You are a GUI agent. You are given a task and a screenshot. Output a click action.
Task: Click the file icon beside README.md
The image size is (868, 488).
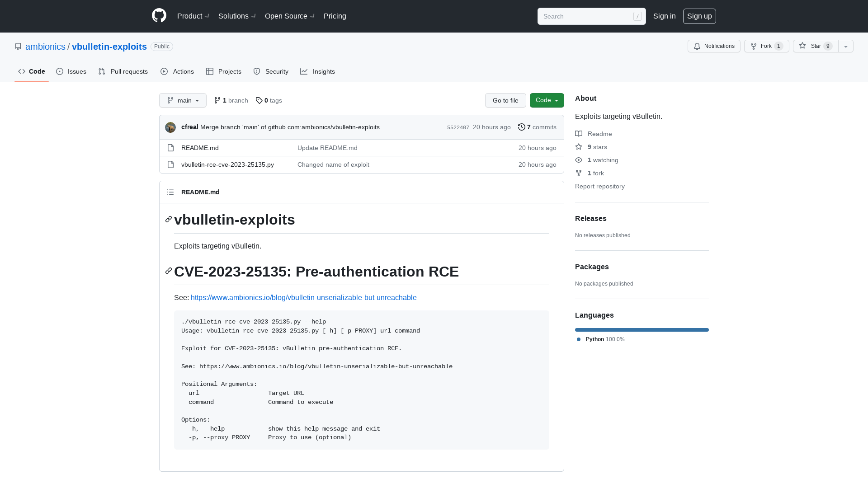pyautogui.click(x=170, y=148)
